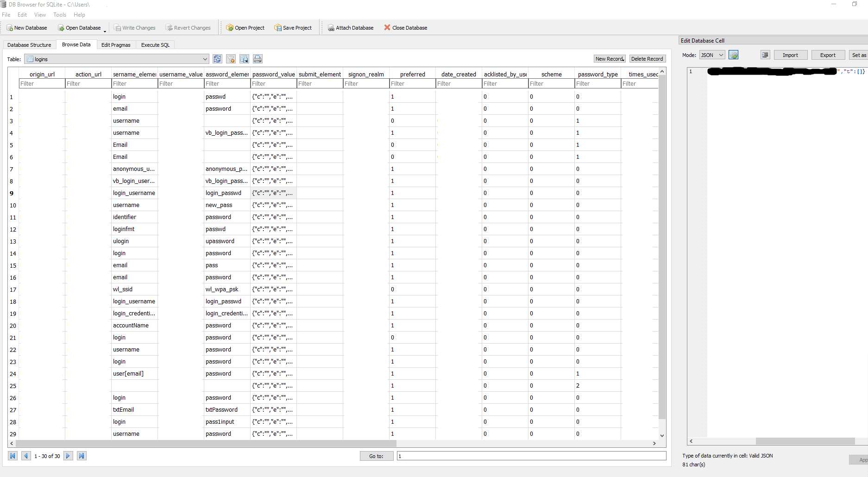Click the Delete Record button
This screenshot has height=477, width=868.
[647, 59]
